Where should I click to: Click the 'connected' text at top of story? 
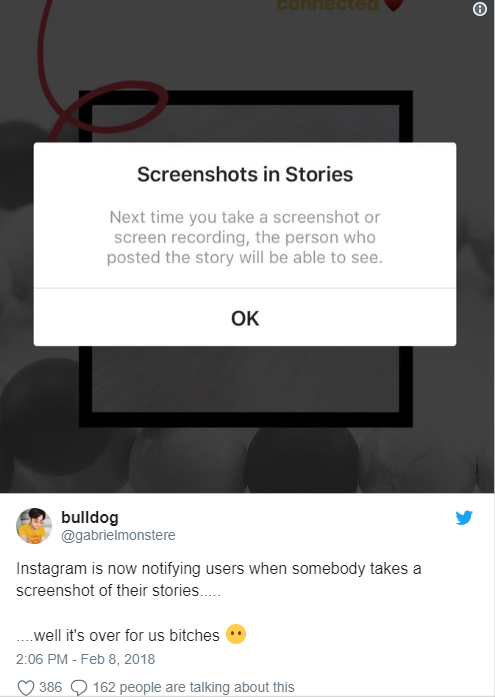pos(327,4)
